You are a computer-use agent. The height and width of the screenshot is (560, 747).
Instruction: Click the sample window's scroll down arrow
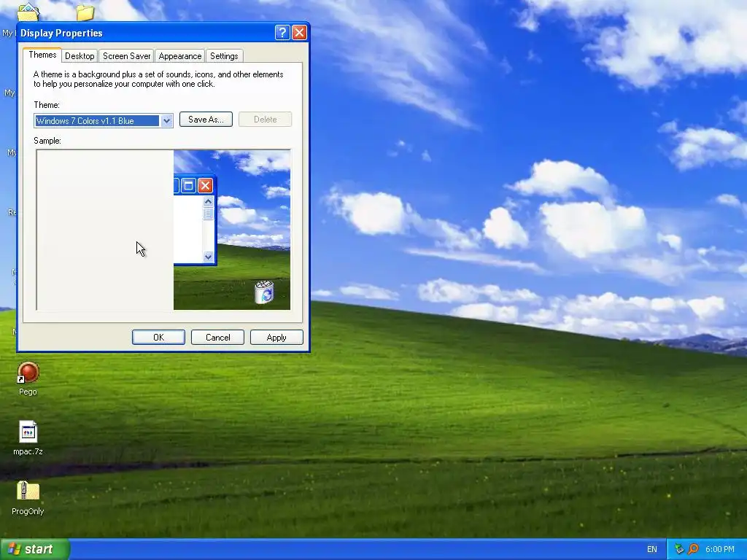[x=208, y=257]
